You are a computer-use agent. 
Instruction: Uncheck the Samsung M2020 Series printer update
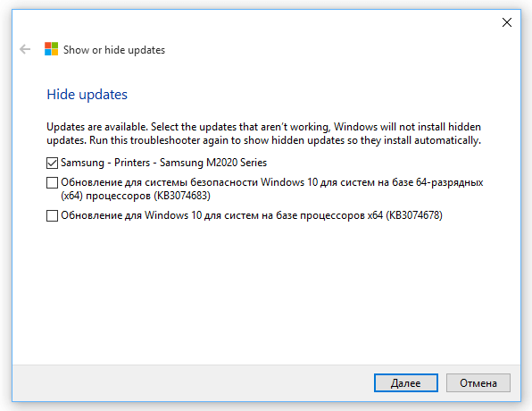tap(52, 163)
